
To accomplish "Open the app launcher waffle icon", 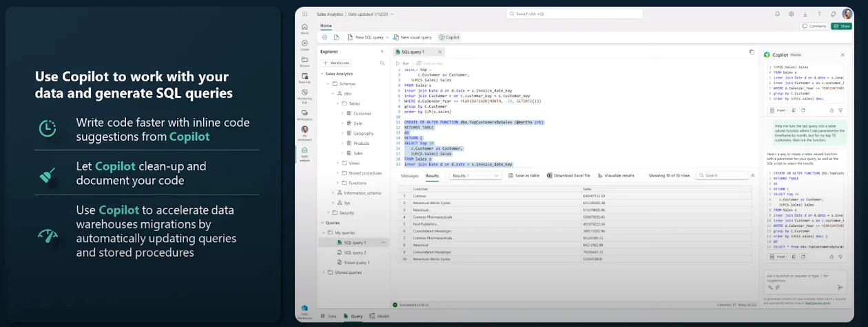I will tap(304, 13).
